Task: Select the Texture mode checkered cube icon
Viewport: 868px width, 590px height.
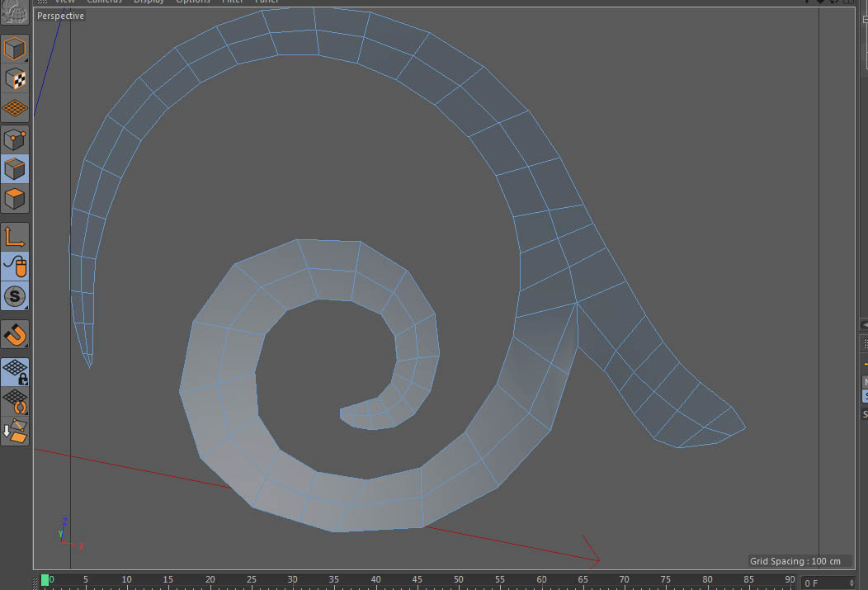Action: (15, 79)
